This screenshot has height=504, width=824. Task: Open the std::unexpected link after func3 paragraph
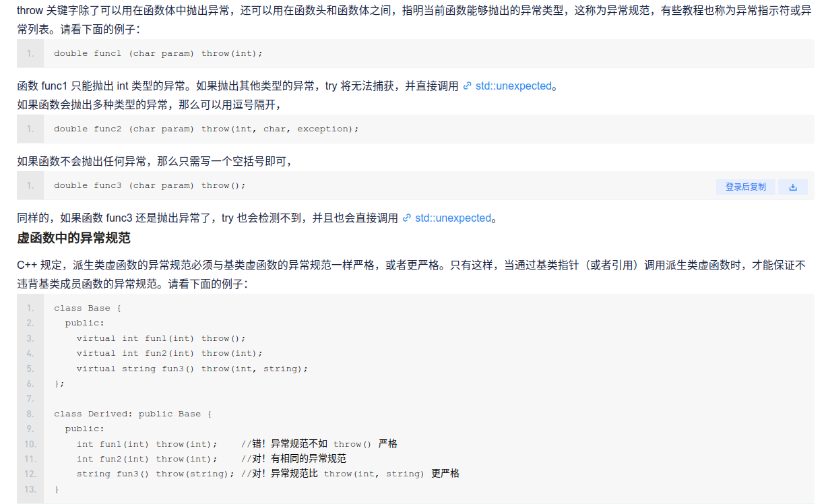(x=453, y=218)
